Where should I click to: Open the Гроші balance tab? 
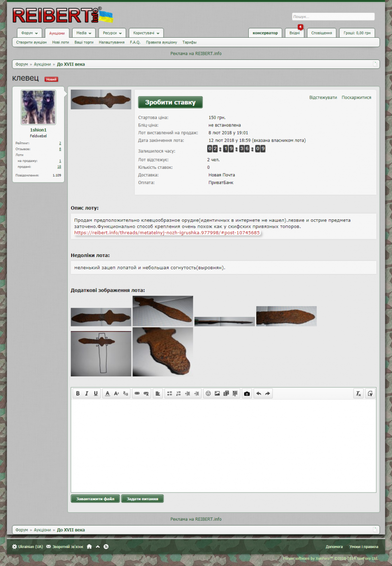[357, 33]
